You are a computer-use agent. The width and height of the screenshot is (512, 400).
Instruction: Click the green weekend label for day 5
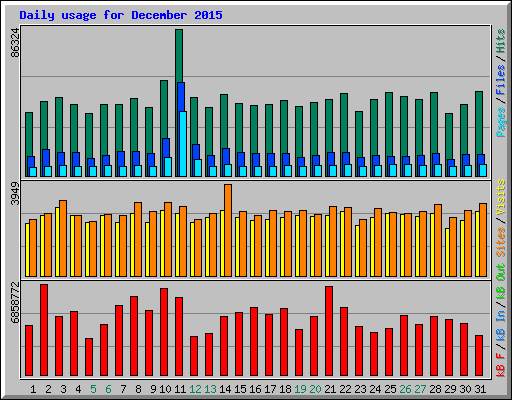tap(93, 389)
